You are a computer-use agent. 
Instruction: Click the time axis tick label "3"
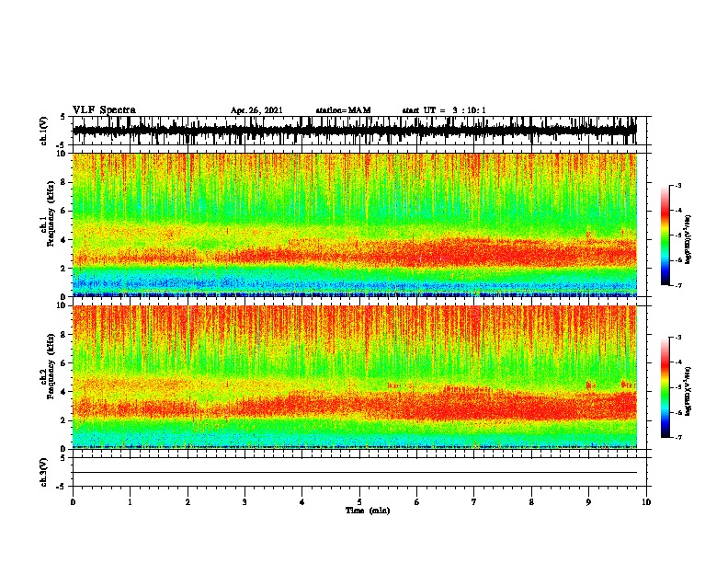click(245, 502)
